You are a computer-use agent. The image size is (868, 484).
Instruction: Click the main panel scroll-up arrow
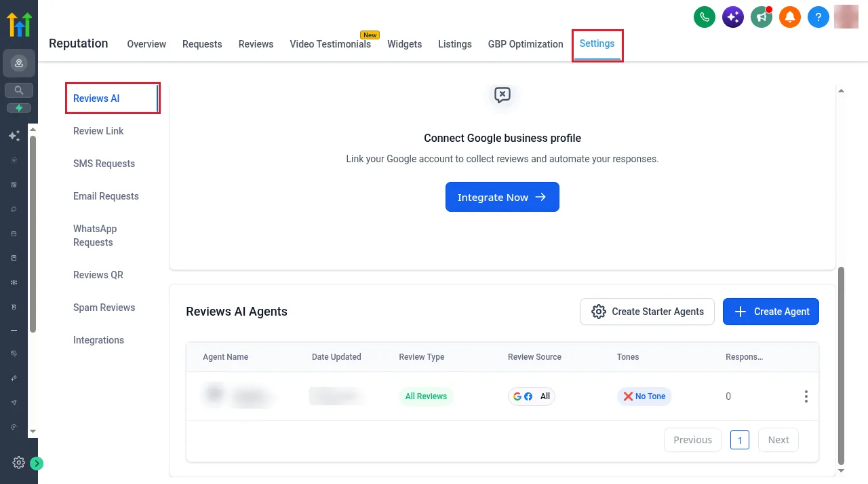click(842, 90)
